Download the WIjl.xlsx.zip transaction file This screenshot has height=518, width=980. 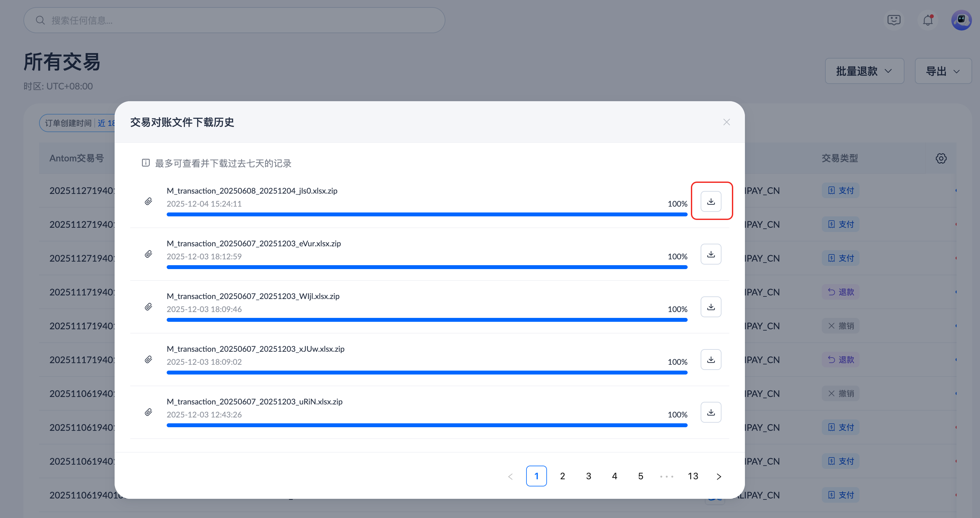[711, 307]
